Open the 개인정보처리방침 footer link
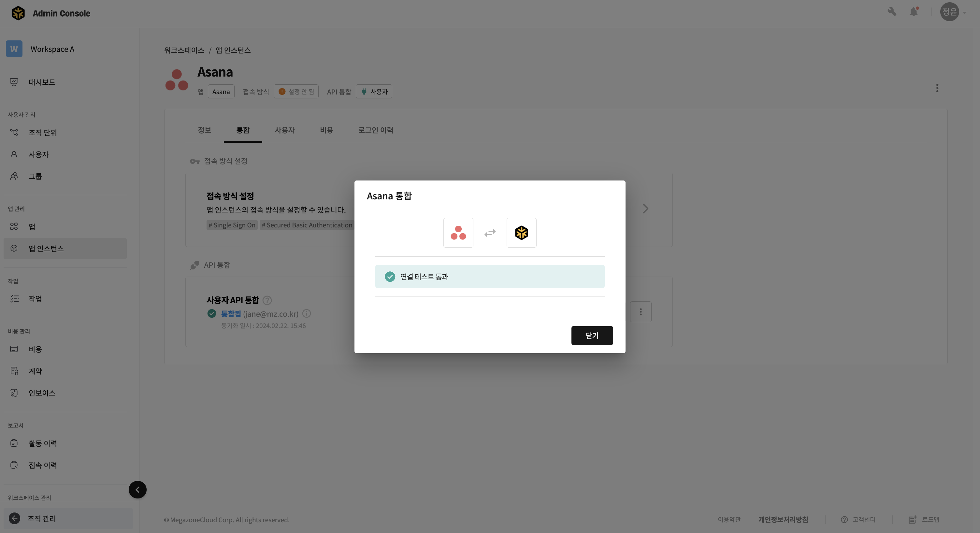 tap(783, 520)
